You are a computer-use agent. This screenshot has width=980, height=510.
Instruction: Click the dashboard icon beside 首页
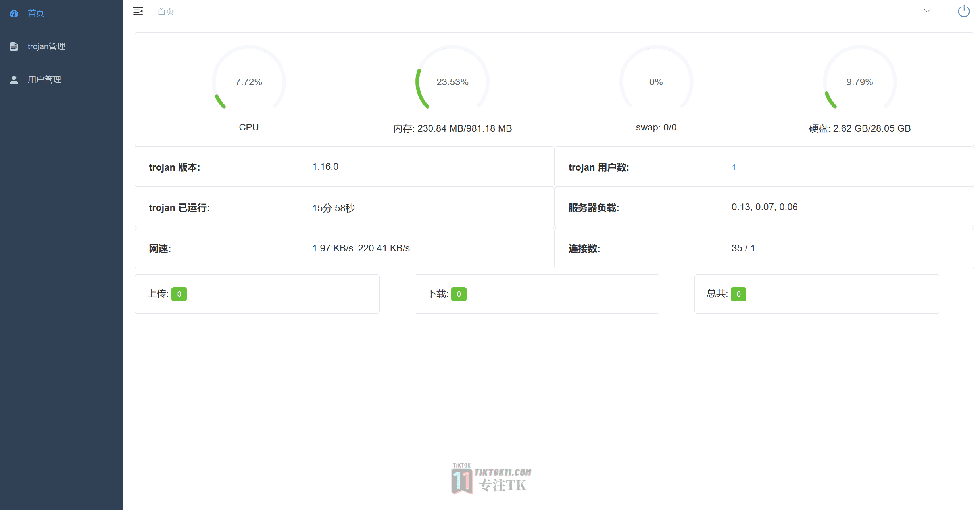[14, 13]
